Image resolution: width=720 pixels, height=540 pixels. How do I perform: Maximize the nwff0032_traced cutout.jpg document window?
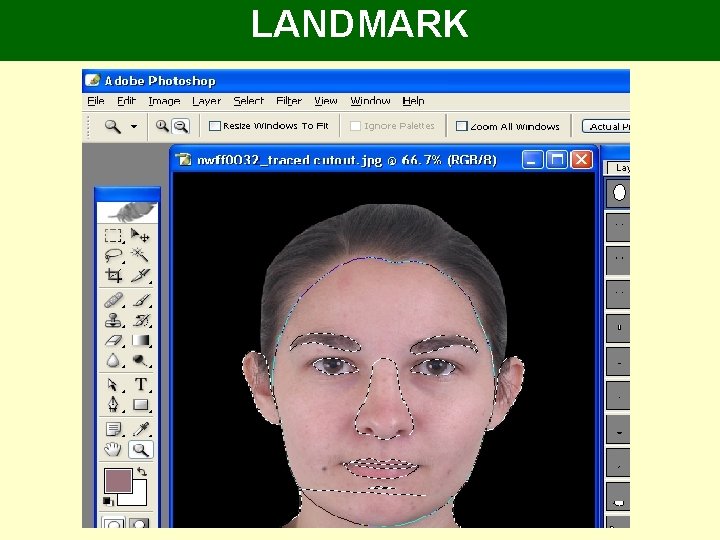point(557,160)
